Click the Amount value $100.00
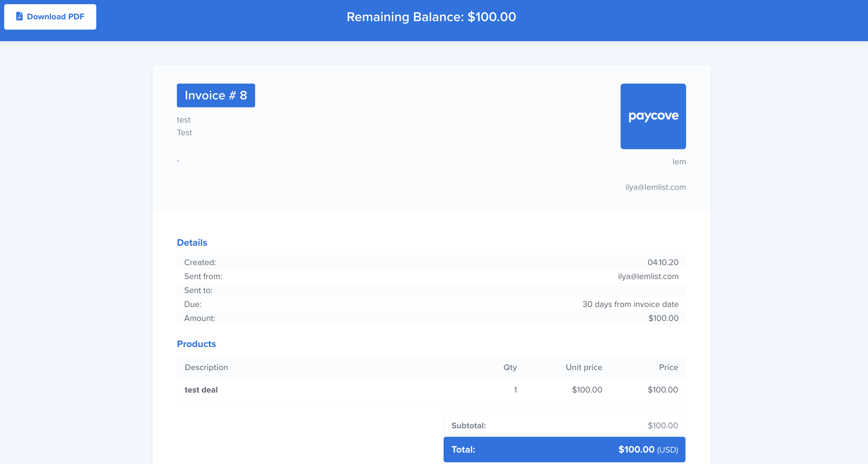The height and width of the screenshot is (464, 868). [x=663, y=318]
